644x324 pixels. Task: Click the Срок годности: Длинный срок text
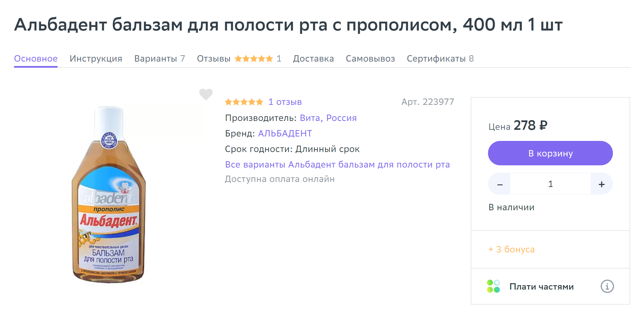pyautogui.click(x=292, y=149)
